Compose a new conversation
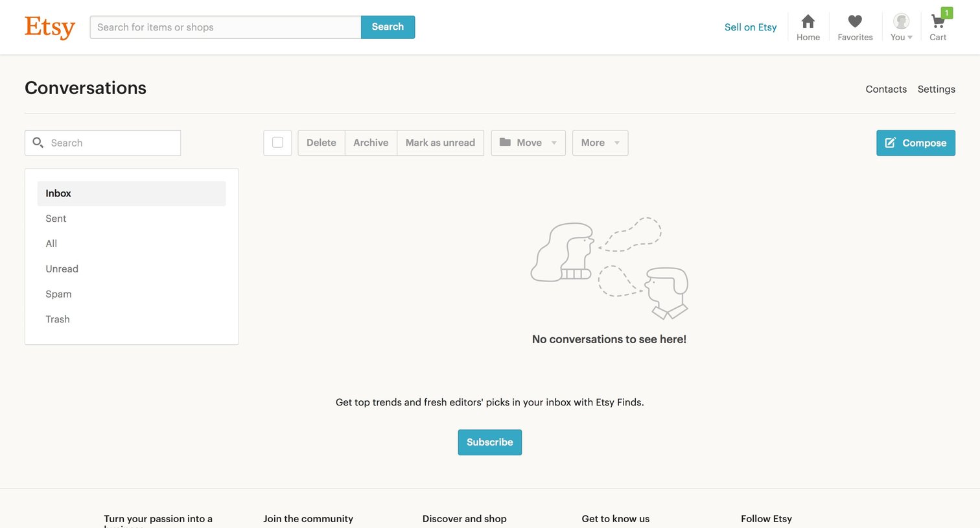 point(916,143)
